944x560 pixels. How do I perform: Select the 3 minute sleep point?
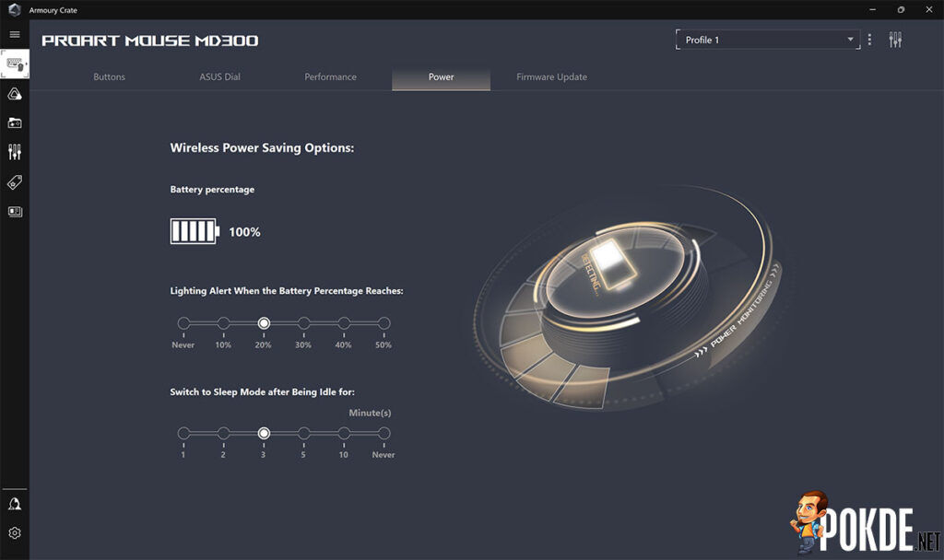click(x=264, y=433)
